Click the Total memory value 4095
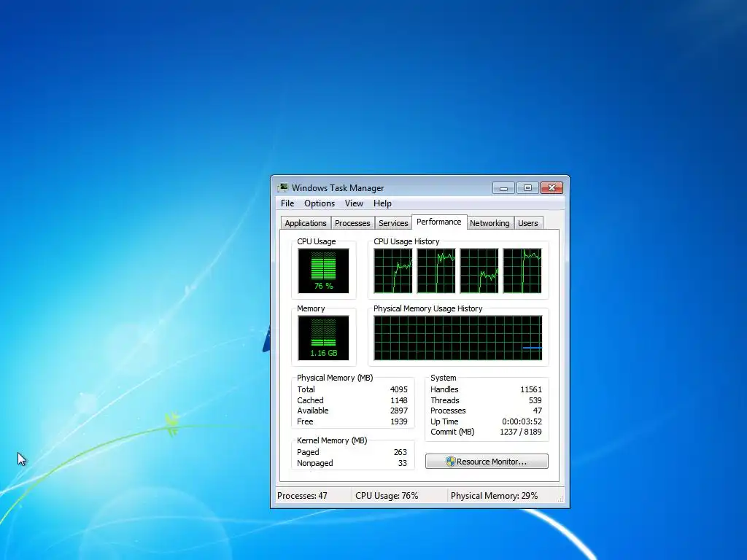747x560 pixels. click(399, 389)
